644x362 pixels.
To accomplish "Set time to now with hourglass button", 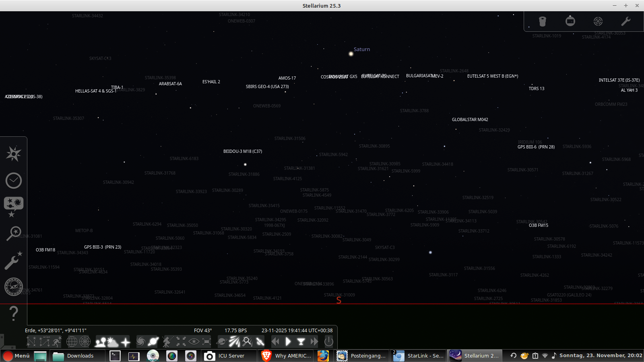I will tap(301, 342).
